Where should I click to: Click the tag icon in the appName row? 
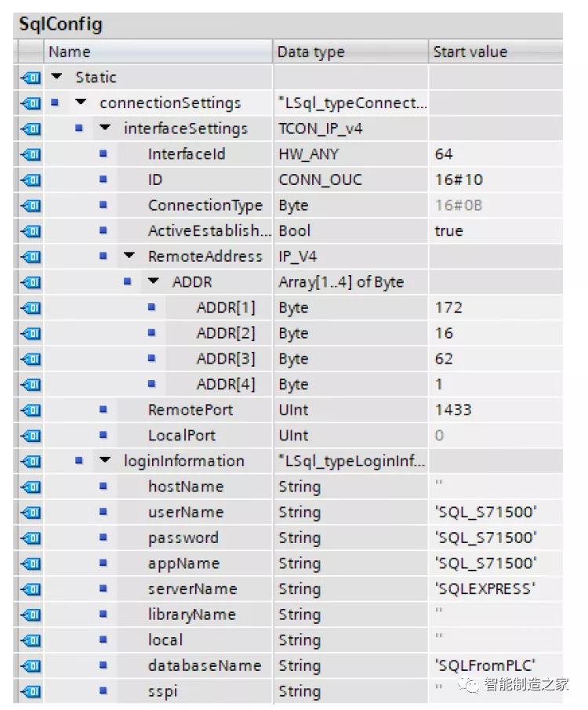click(x=31, y=563)
